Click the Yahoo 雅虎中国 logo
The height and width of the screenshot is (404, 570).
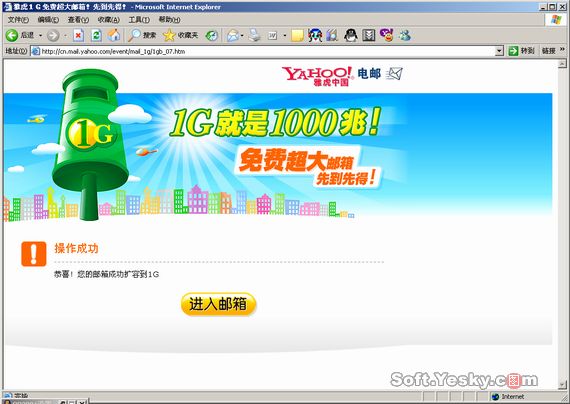tap(317, 76)
